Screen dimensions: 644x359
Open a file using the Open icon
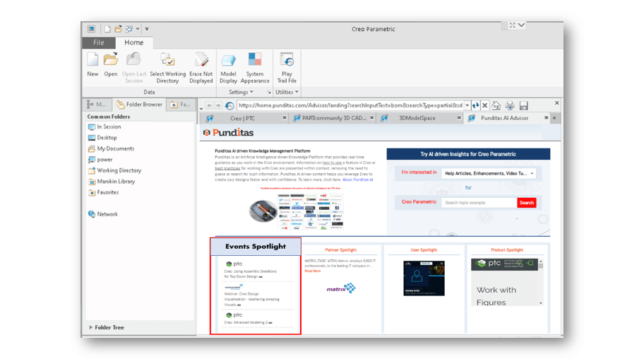111,61
